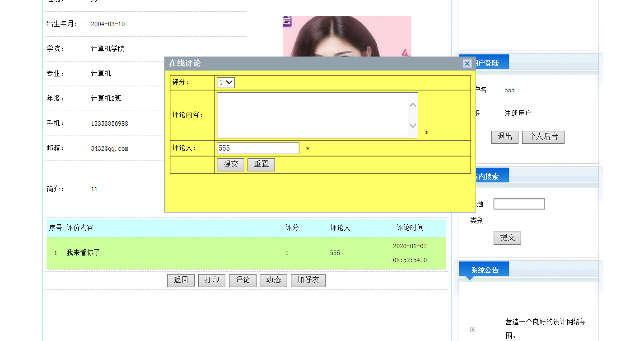Open the 评分 rating dropdown
The image size is (644, 341).
click(226, 83)
